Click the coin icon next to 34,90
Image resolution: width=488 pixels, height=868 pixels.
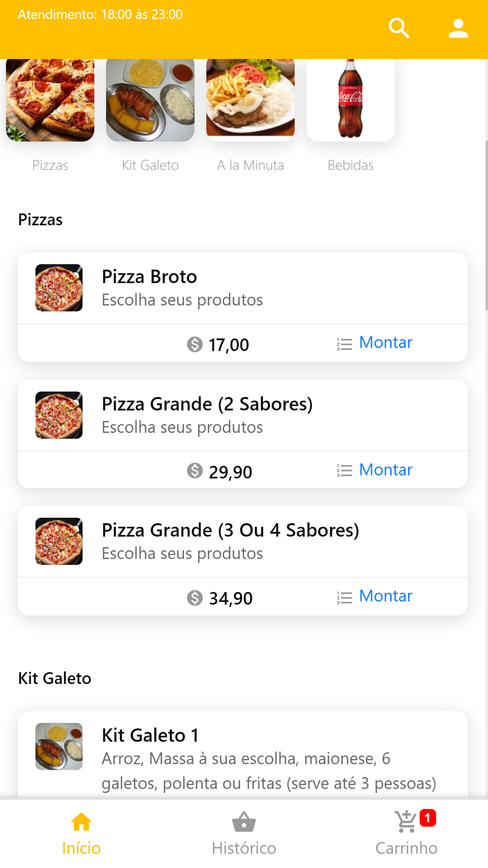coord(195,598)
